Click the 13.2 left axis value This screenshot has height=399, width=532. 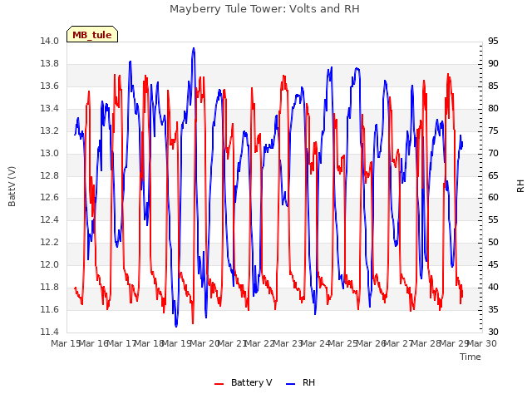click(50, 131)
